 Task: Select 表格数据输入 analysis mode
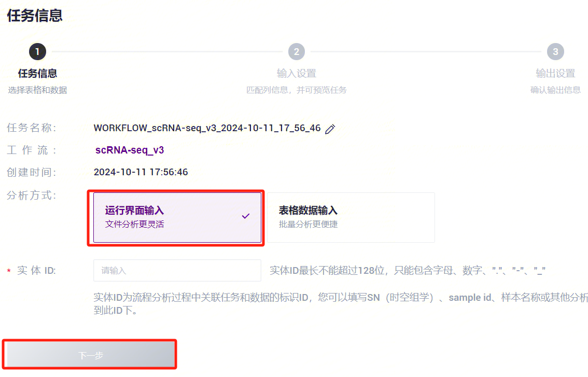pos(351,218)
